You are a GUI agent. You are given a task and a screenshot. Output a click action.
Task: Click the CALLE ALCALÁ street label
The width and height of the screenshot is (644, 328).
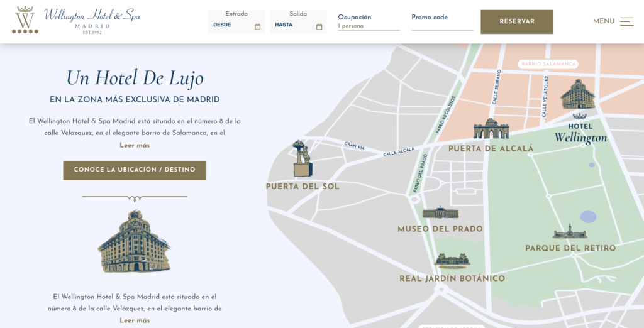point(399,152)
